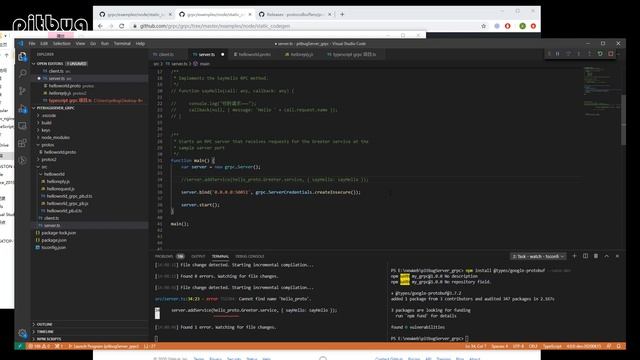Click Launch Program in status bar
640x360 pixels.
pos(104,346)
